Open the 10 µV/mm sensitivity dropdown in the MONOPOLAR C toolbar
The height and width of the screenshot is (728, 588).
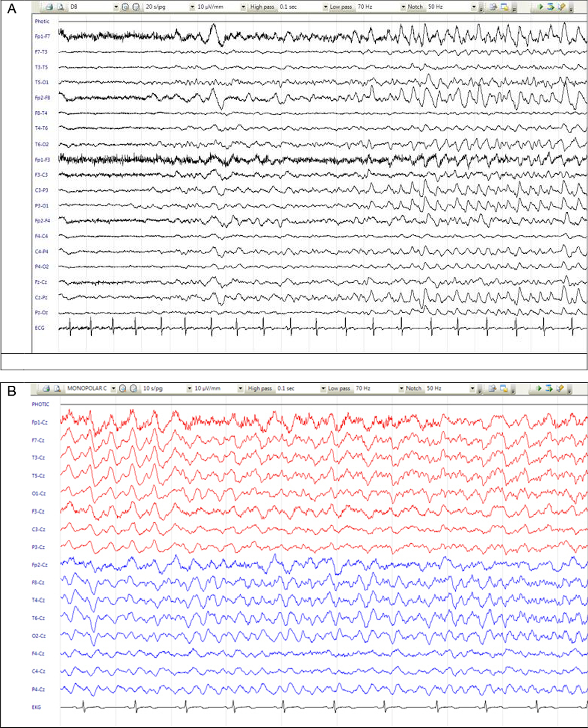(x=241, y=389)
